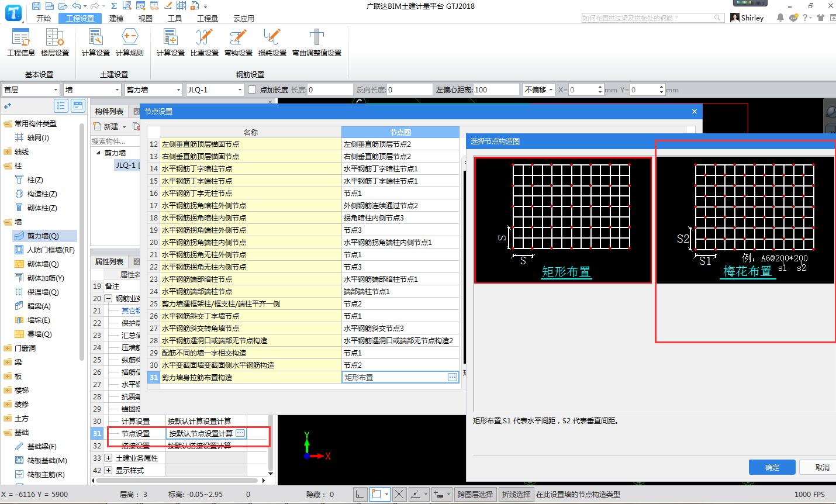Open 弯钩设置 hook settings
The height and width of the screenshot is (504, 836).
coord(238,42)
